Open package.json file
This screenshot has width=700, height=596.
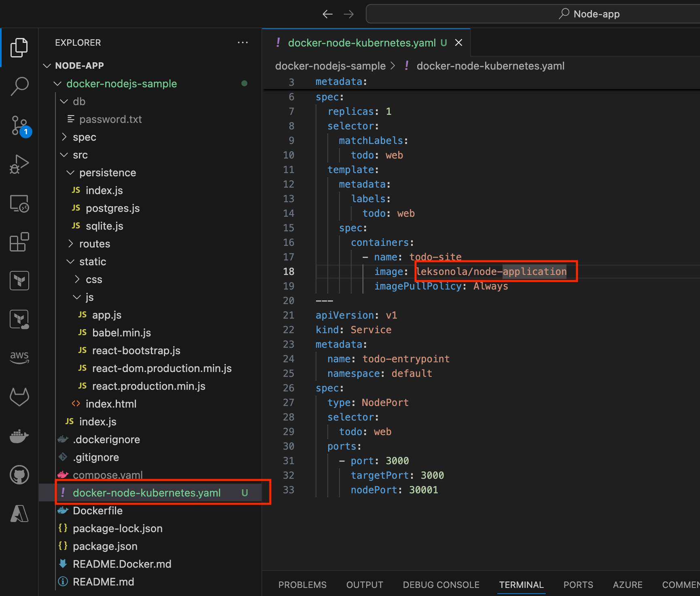pyautogui.click(x=105, y=546)
